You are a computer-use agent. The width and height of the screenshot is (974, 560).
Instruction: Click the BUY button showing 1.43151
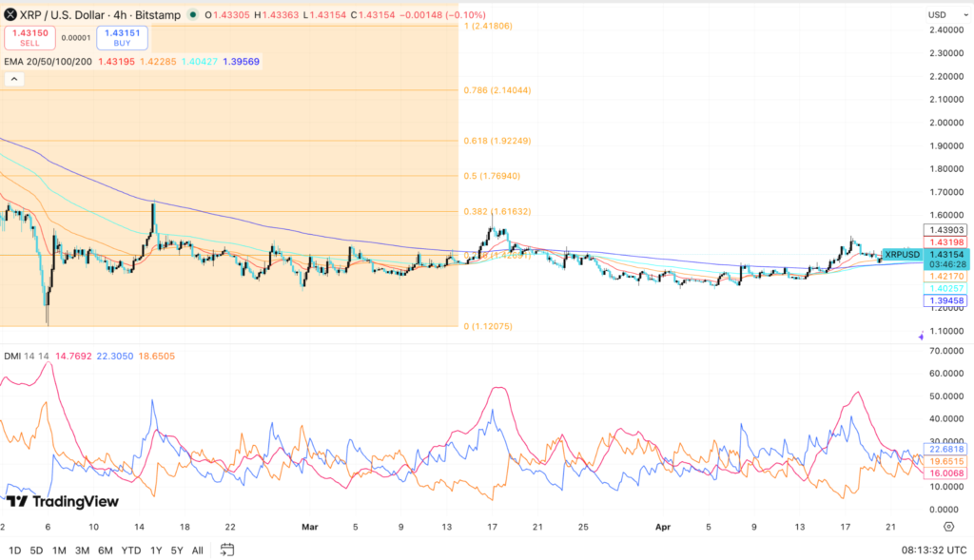[x=121, y=35]
